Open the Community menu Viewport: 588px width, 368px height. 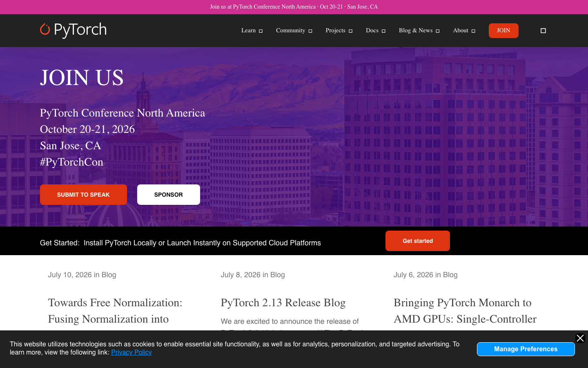[x=290, y=31]
